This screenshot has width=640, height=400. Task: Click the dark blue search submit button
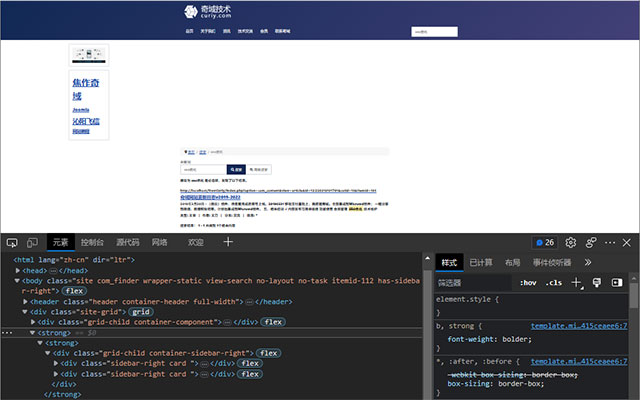coord(236,169)
